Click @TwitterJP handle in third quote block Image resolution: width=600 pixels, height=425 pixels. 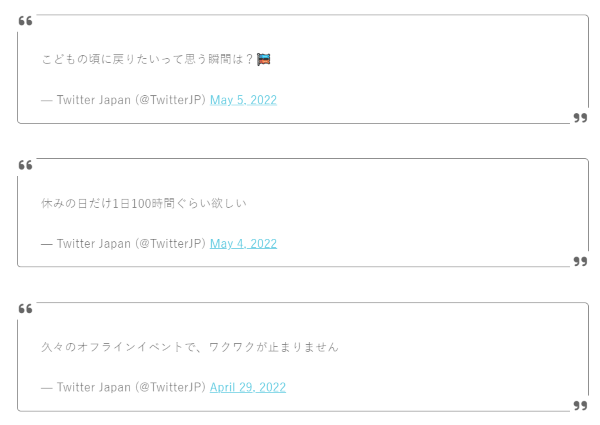coord(170,388)
